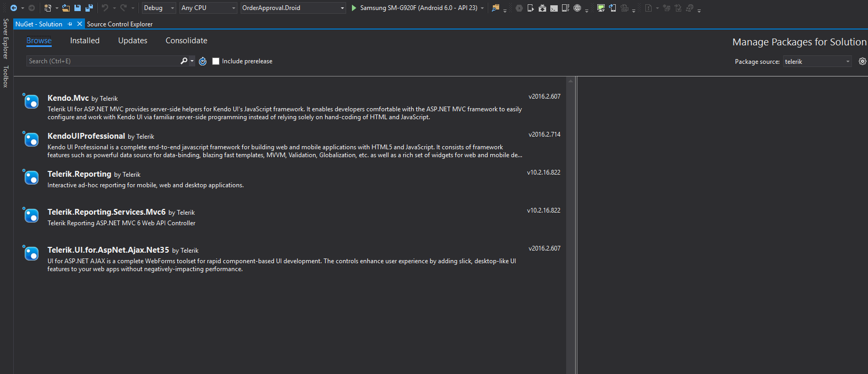Pin the NuGet - Solution tab
868x374 pixels.
pos(70,24)
